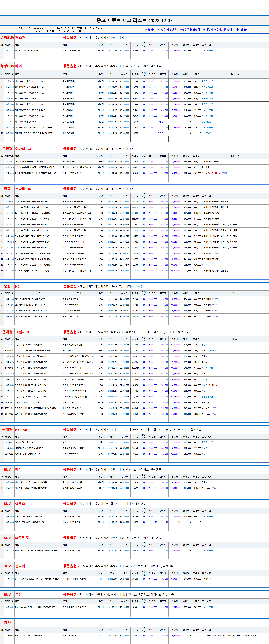Click mileage value 115,307 in 쏘나타 table
The height and width of the screenshot is (644, 269).
135,219
